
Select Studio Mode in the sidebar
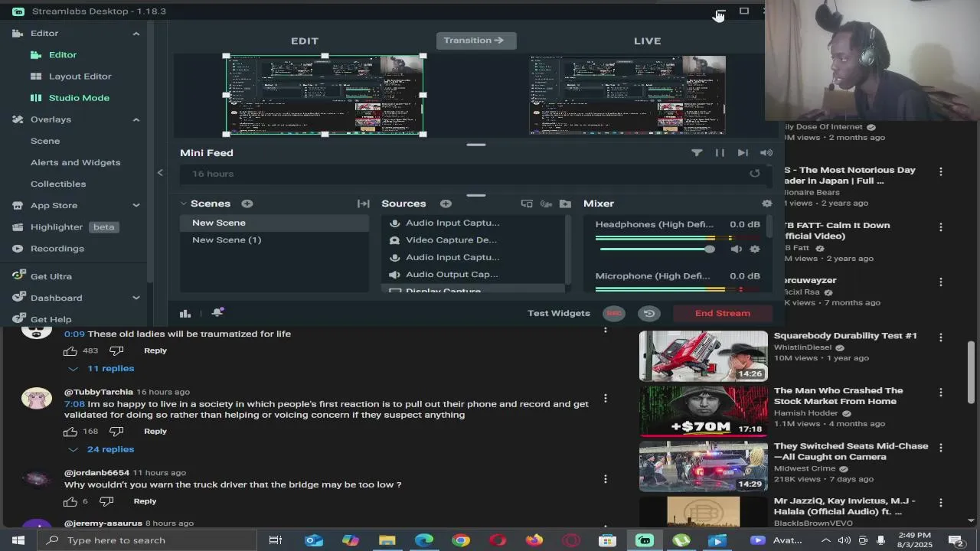point(79,98)
